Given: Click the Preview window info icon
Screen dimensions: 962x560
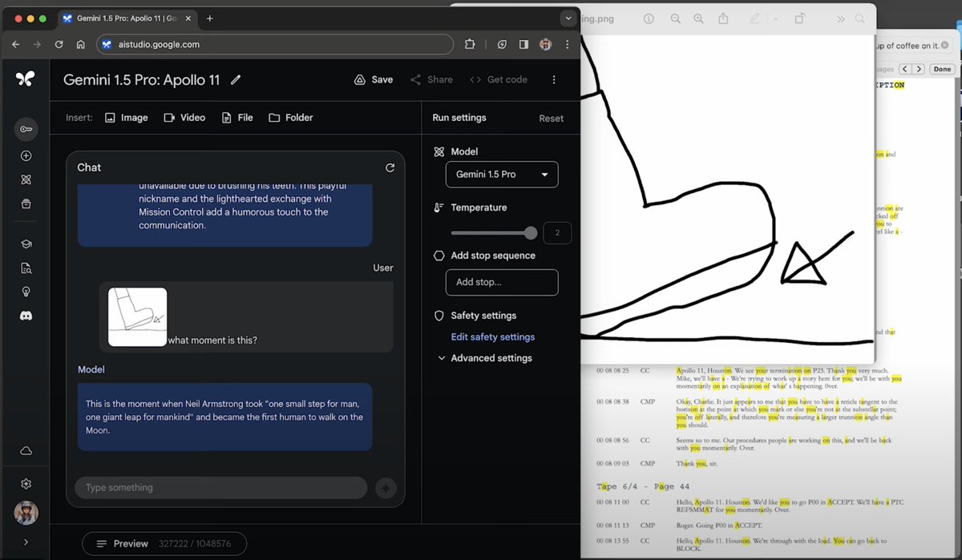Looking at the screenshot, I should 649,18.
